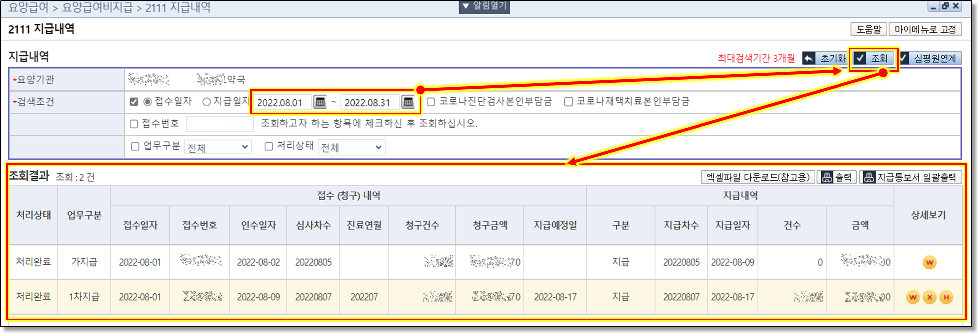980x335 pixels.
Task: Click the W detail icon in 1차지급 row
Action: pyautogui.click(x=913, y=297)
